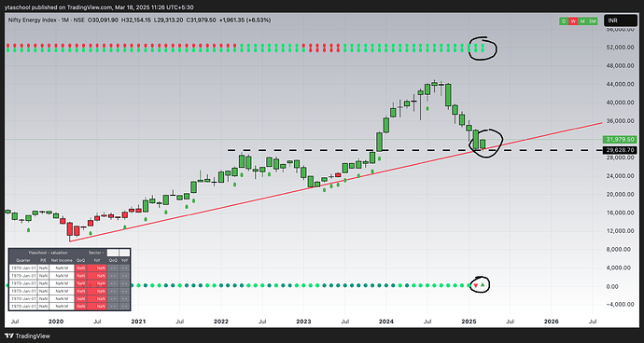Click the red down-triangle marker near zero line
The width and height of the screenshot is (644, 343).
pos(476,285)
